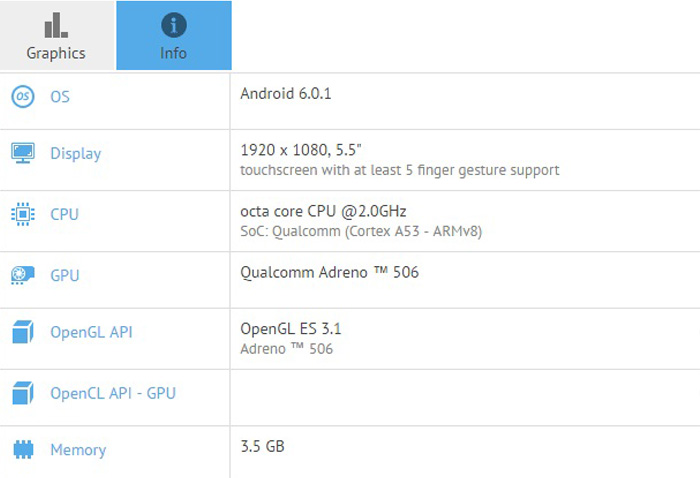
Task: Click the circled i Info icon
Action: pyautogui.click(x=174, y=25)
